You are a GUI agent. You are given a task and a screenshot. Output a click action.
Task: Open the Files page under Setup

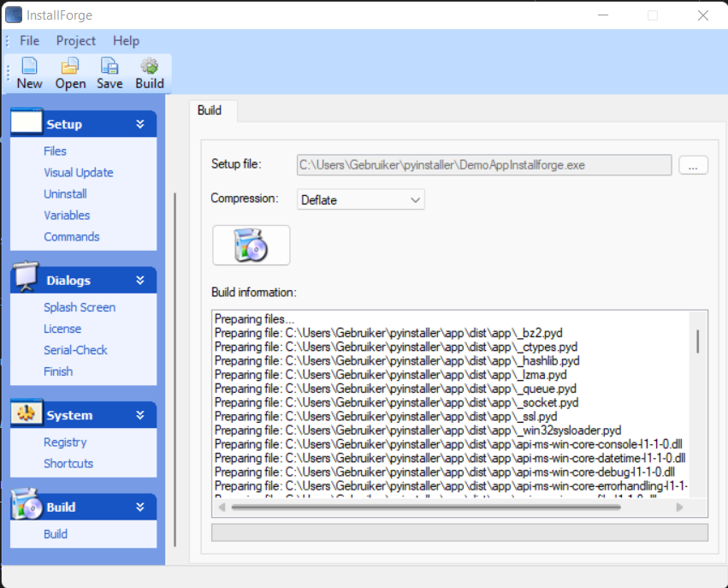point(55,151)
